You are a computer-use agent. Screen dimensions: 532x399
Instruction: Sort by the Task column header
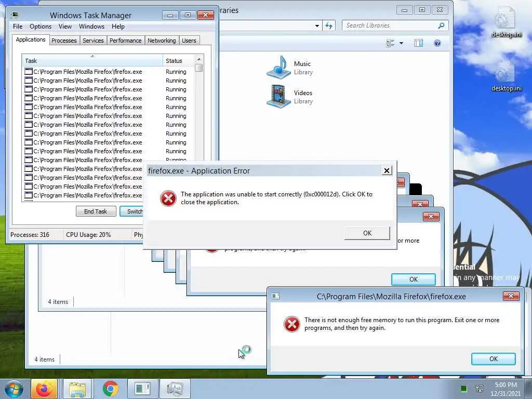coord(92,60)
